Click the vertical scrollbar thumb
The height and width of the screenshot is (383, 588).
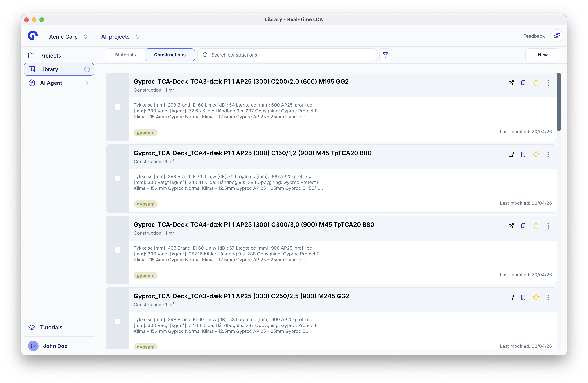559,102
